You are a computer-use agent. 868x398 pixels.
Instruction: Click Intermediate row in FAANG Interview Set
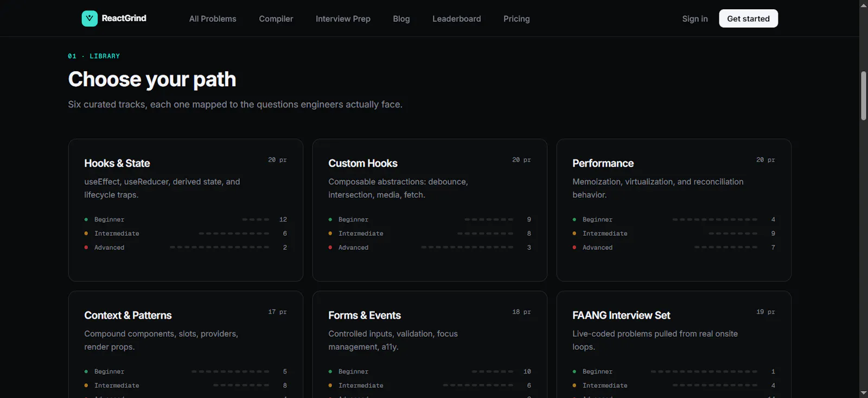coord(674,386)
